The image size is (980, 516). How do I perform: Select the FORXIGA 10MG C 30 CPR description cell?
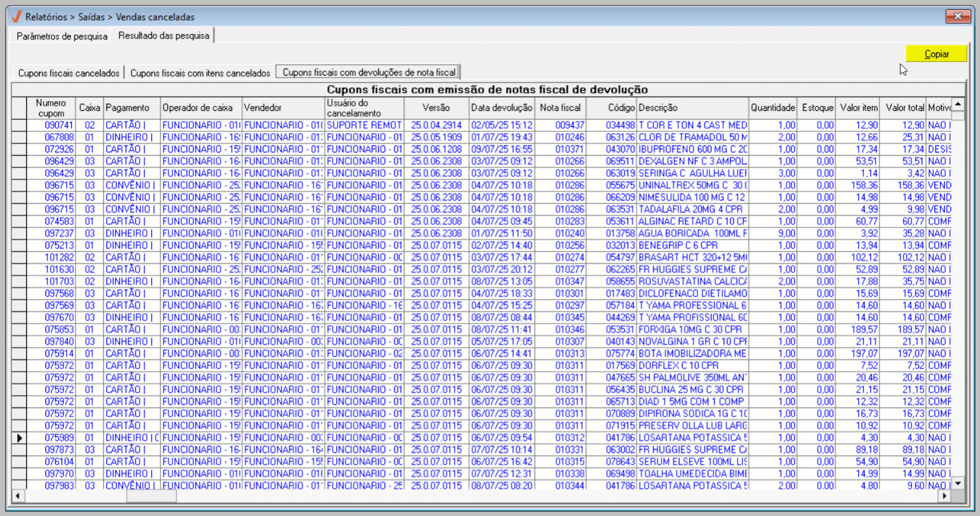click(692, 330)
